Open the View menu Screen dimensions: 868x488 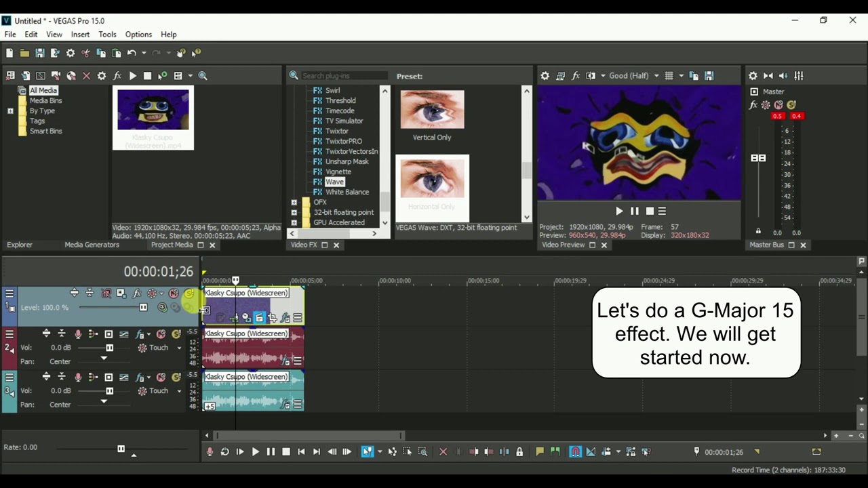[x=54, y=35]
